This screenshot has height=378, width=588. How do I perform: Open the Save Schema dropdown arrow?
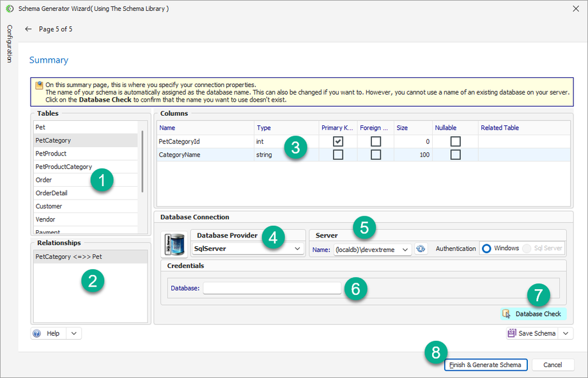[x=566, y=333]
